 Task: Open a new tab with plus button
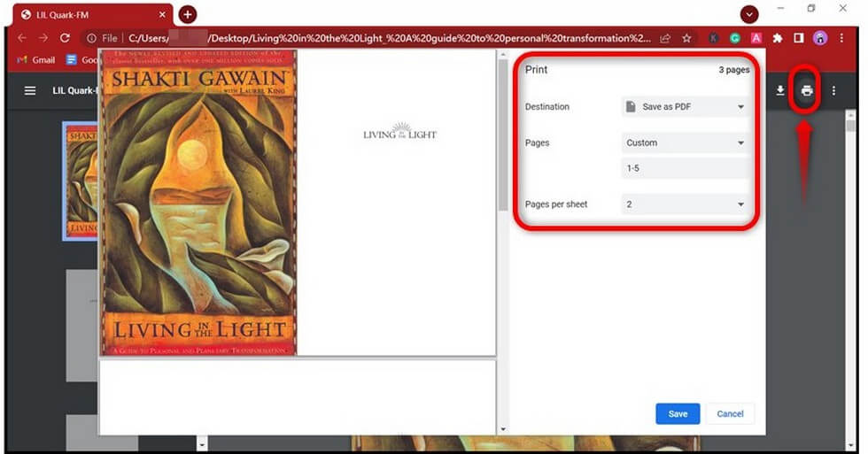point(187,14)
